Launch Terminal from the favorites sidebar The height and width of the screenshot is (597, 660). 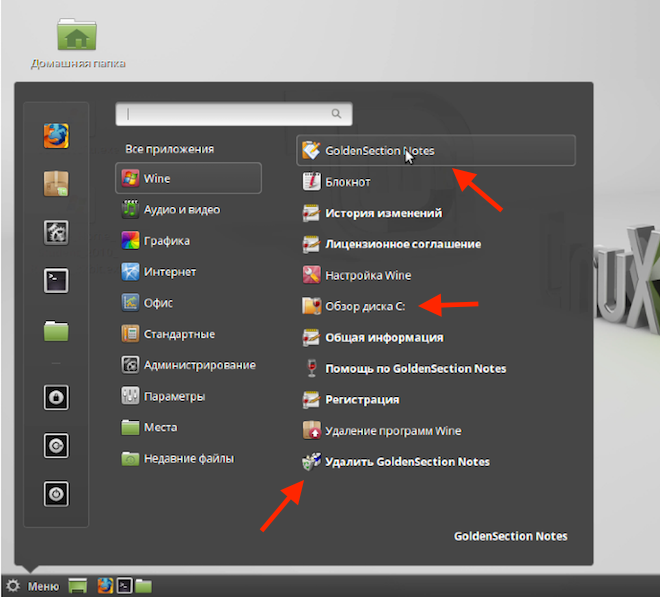pyautogui.click(x=56, y=280)
